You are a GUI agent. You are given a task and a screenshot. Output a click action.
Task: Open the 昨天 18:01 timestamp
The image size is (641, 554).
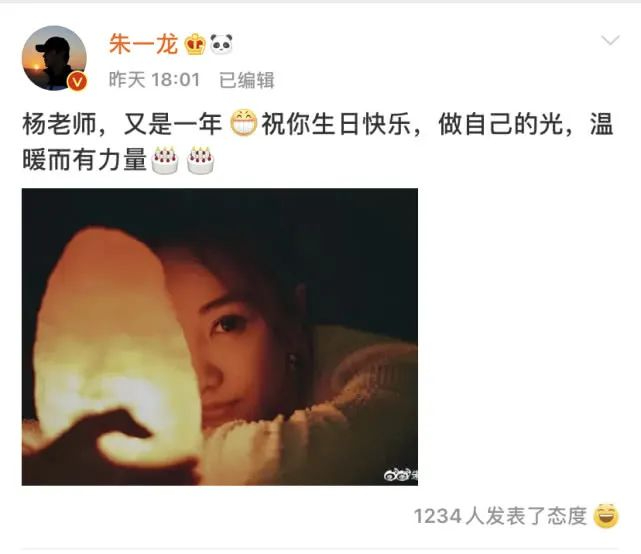[x=155, y=80]
